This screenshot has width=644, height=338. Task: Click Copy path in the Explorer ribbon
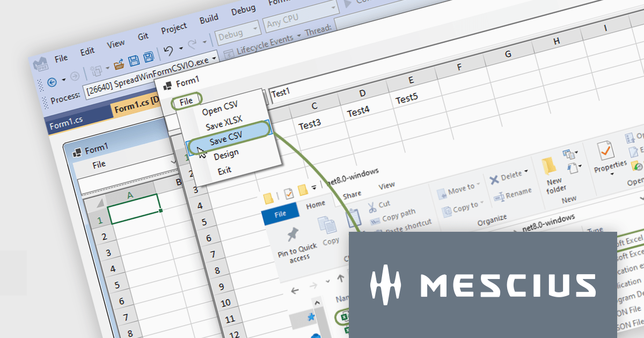click(392, 216)
